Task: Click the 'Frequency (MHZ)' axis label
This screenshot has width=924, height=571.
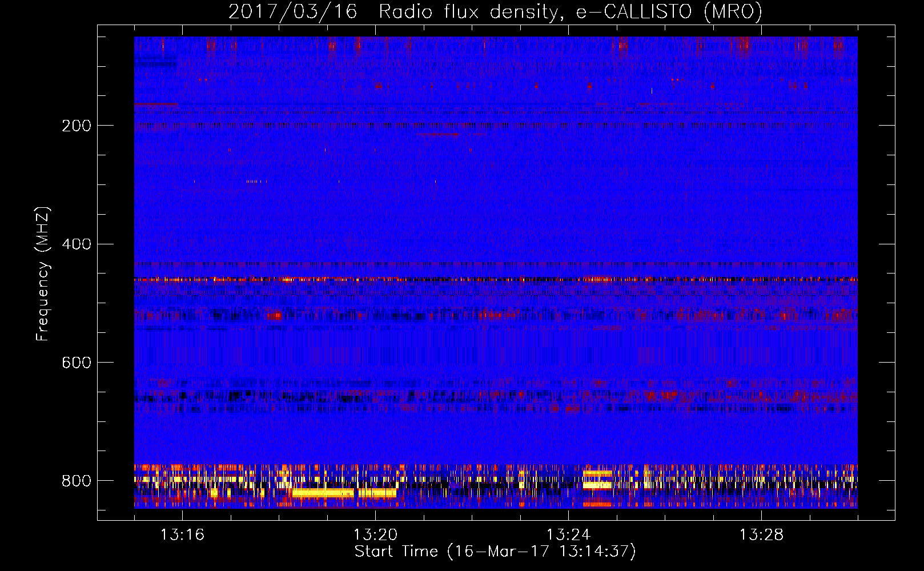Action: click(43, 274)
